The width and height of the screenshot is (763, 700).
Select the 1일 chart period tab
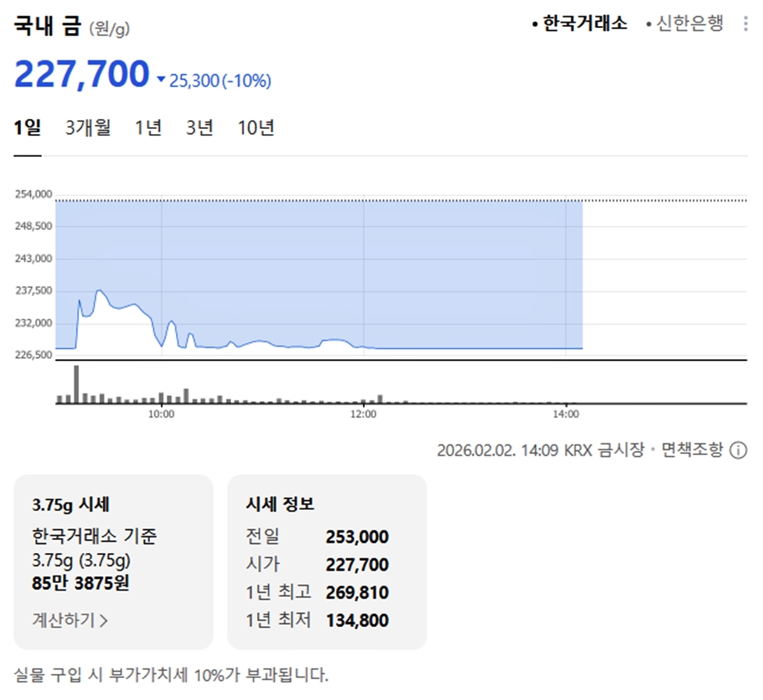(27, 128)
